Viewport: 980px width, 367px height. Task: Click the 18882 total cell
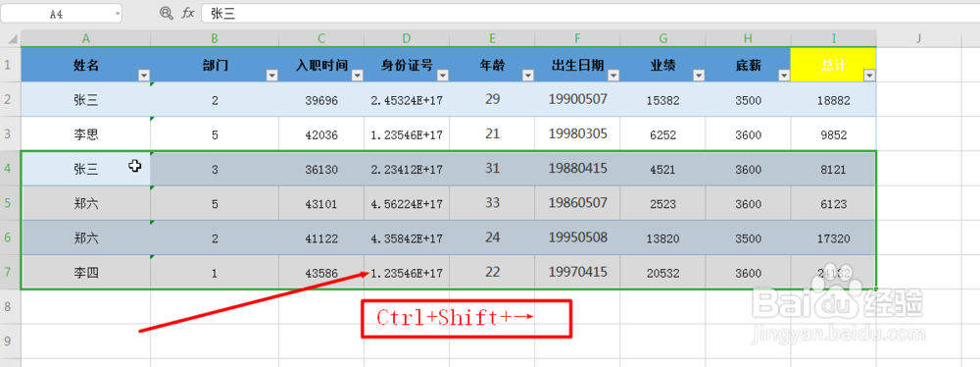pyautogui.click(x=834, y=99)
